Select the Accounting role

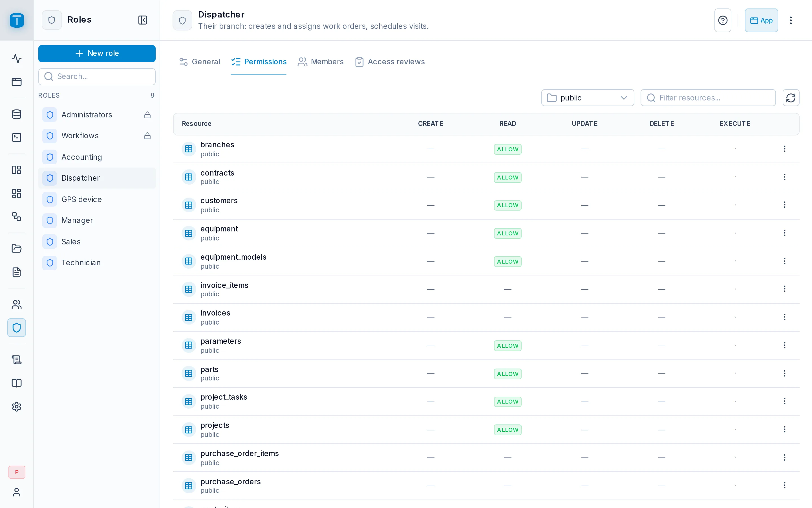pos(97,157)
